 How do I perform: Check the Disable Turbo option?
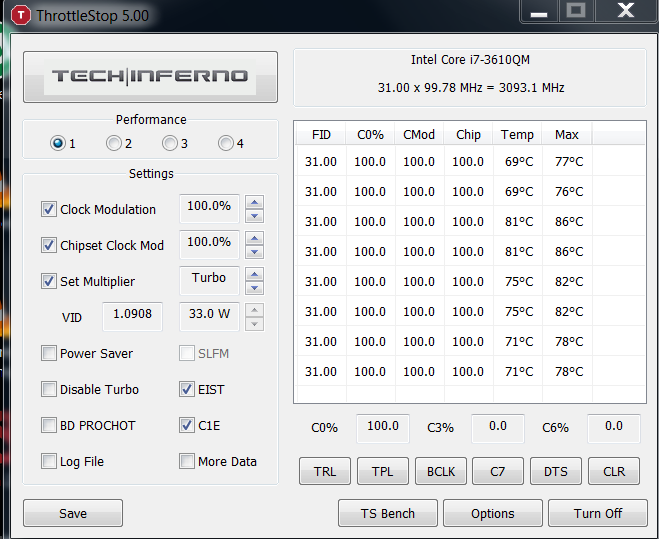coord(49,389)
